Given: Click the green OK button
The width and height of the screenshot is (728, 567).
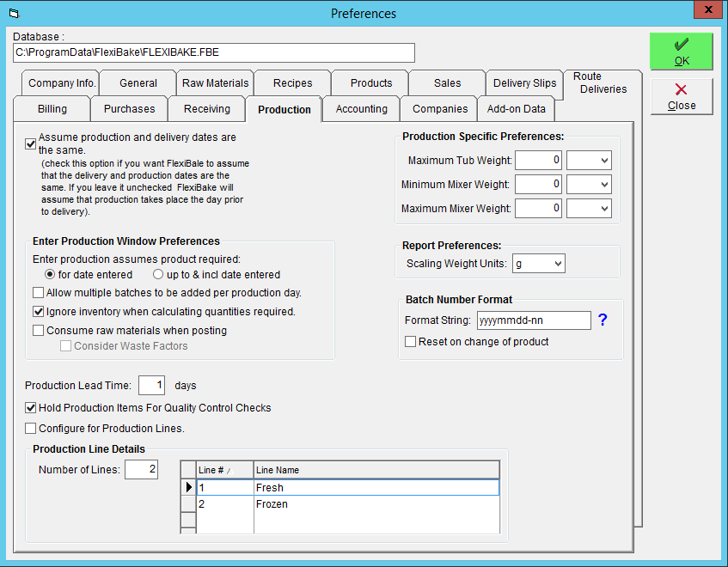Looking at the screenshot, I should 681,52.
